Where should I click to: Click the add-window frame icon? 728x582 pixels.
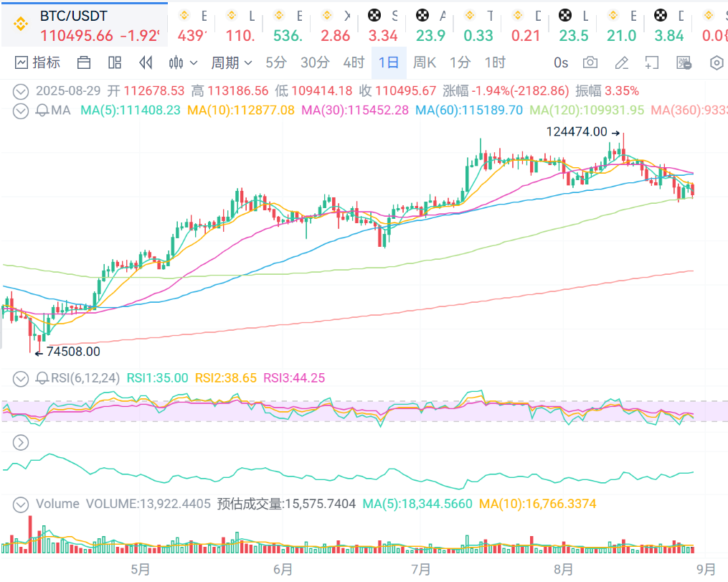coord(652,62)
